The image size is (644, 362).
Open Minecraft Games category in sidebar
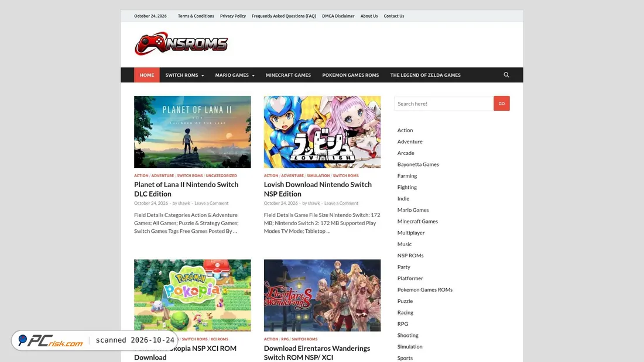[x=417, y=221]
